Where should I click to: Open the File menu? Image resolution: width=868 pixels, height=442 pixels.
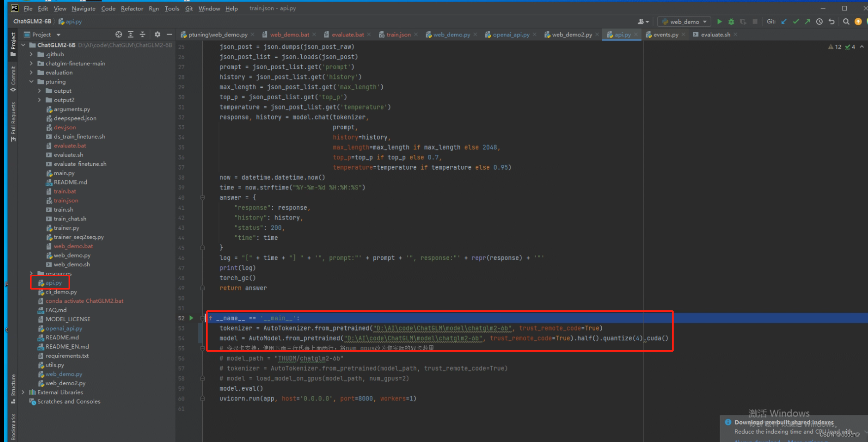[28, 8]
